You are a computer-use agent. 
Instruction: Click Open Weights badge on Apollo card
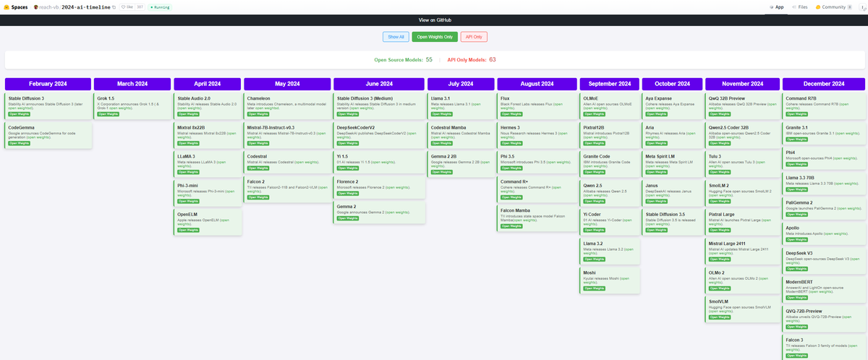tap(797, 240)
